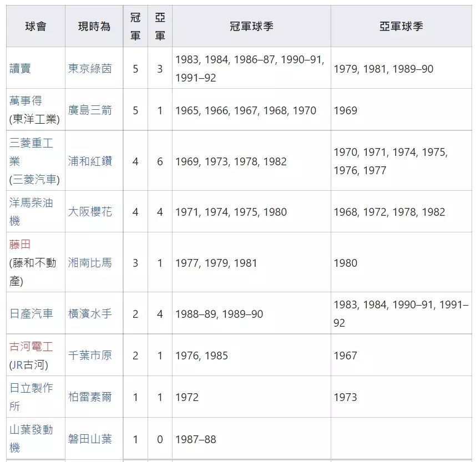
Task: Click the text (藤和不動產)
Action: pos(33,272)
